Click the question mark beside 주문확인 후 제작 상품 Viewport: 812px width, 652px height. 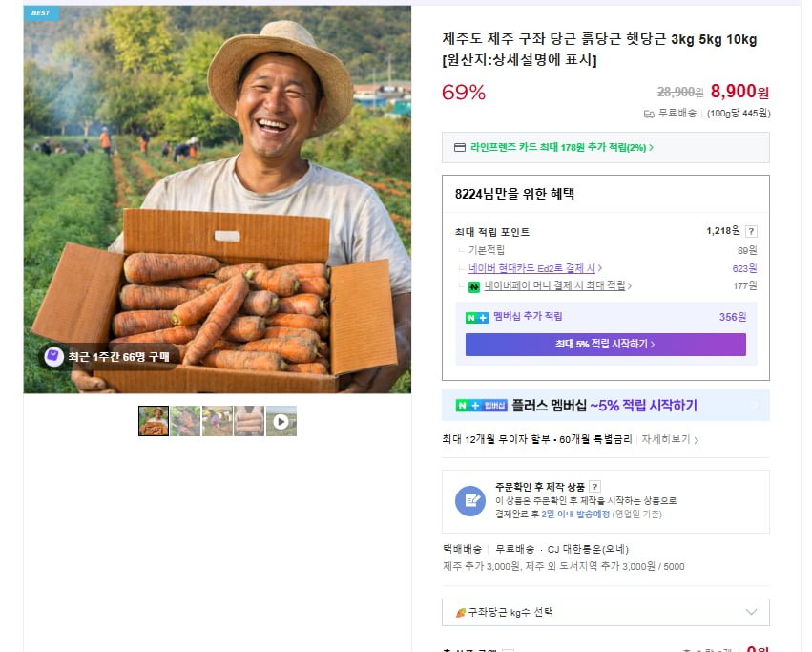point(594,487)
